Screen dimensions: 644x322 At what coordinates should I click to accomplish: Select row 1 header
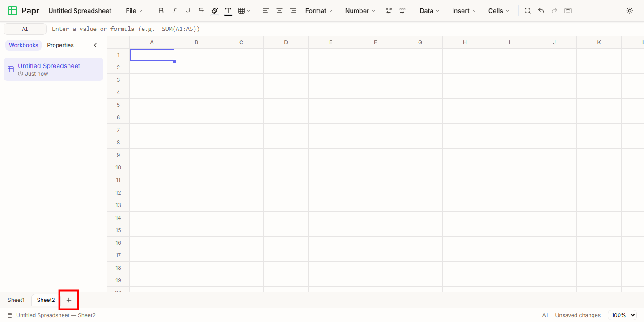pos(119,55)
